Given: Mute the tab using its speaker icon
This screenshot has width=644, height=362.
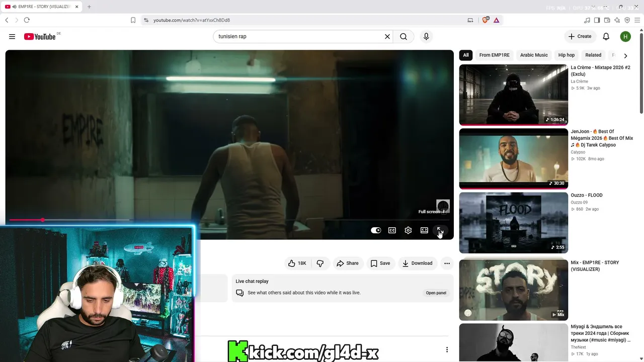Looking at the screenshot, I should pyautogui.click(x=14, y=7).
